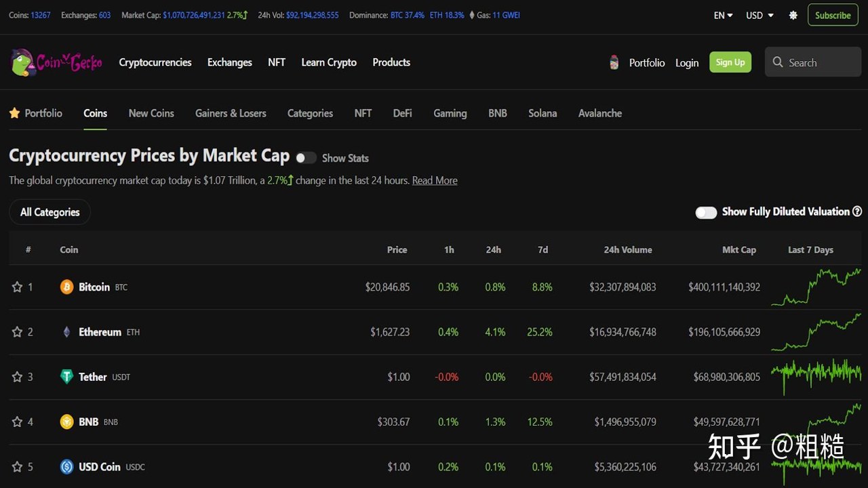Select the Coins tab
The image size is (868, 488).
96,113
